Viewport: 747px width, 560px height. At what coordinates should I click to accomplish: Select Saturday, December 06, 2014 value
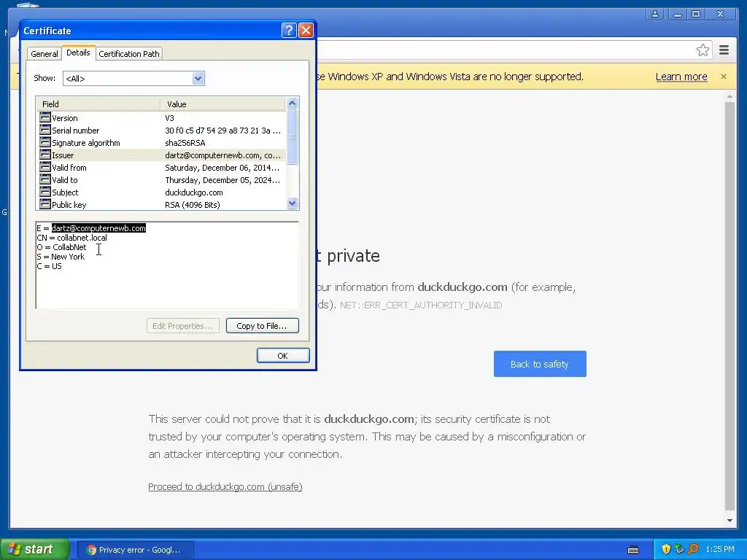click(222, 168)
